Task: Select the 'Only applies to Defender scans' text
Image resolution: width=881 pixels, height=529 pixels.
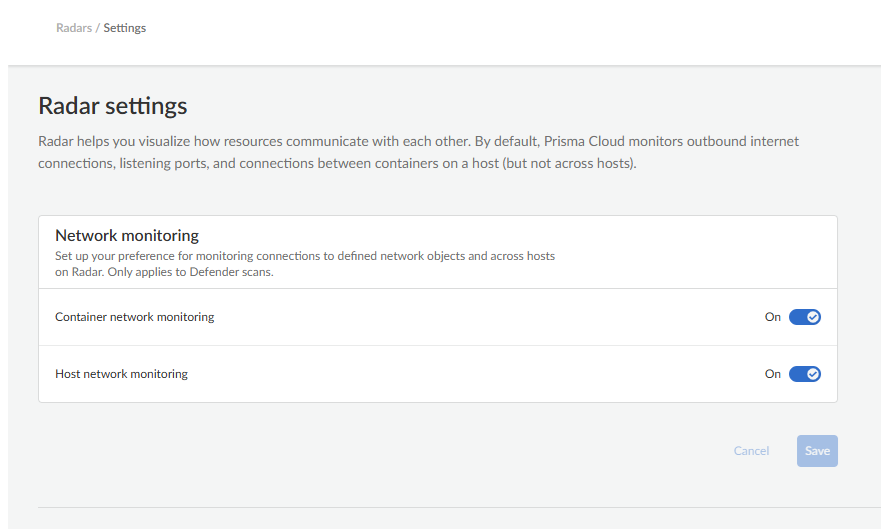Action: coord(190,272)
